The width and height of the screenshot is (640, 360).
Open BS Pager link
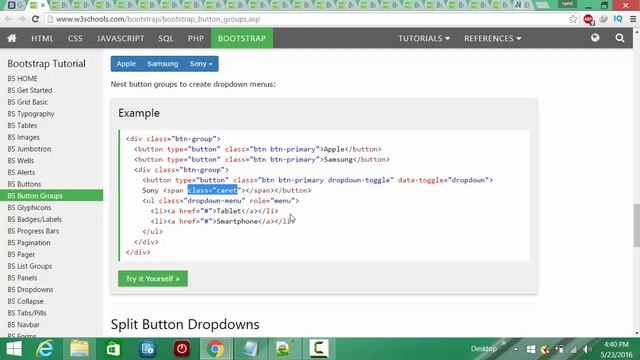click(x=21, y=254)
